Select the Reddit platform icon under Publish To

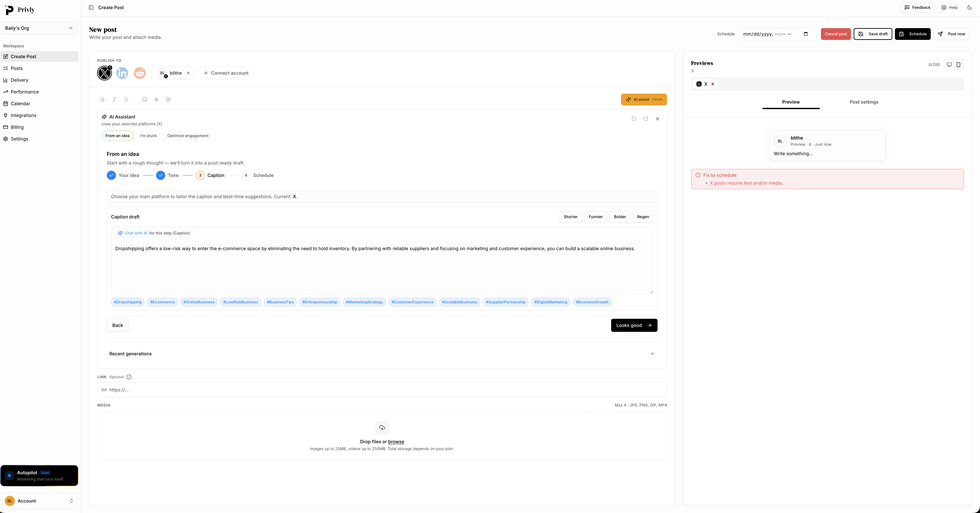[140, 73]
